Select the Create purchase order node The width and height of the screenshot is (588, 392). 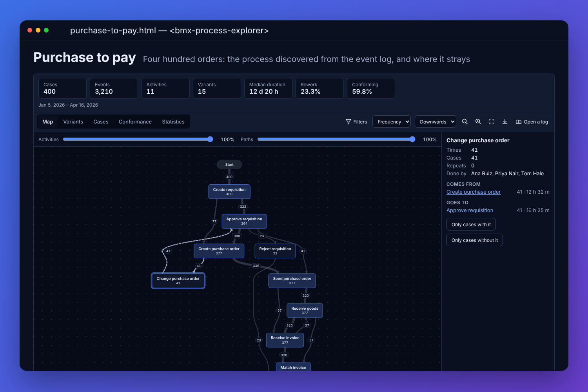[219, 251]
